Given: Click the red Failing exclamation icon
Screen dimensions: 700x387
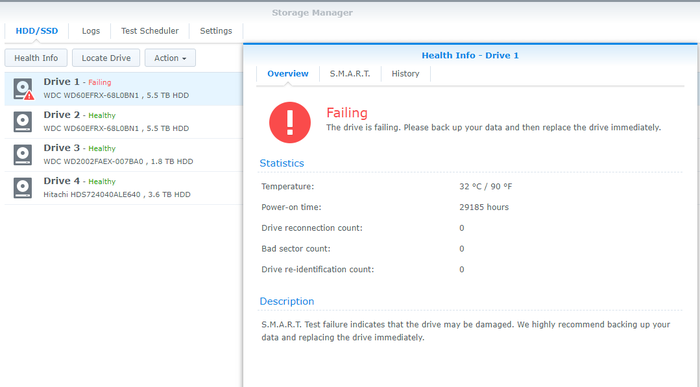Looking at the screenshot, I should pyautogui.click(x=290, y=122).
